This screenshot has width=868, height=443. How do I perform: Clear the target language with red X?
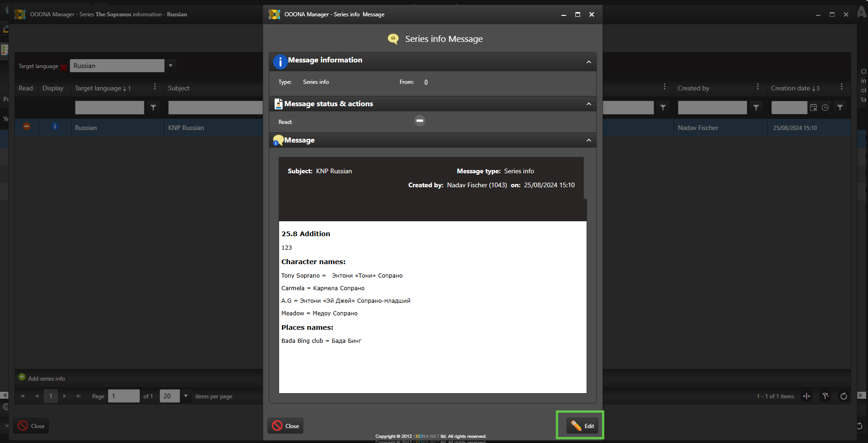[x=64, y=67]
